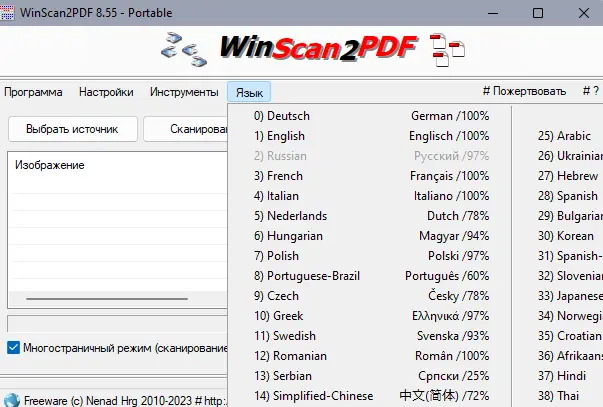
Task: Click the image list horizontal scrollbar
Action: pyautogui.click(x=107, y=299)
